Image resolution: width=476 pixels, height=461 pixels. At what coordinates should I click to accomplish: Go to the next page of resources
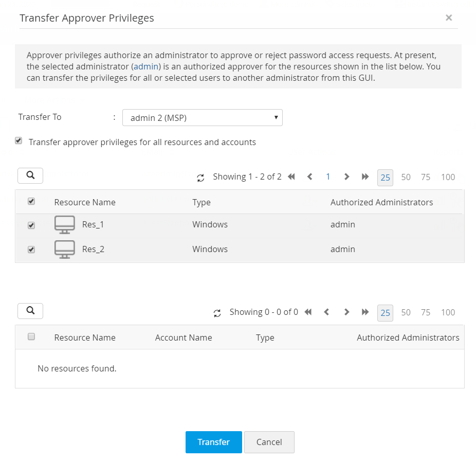pos(346,177)
